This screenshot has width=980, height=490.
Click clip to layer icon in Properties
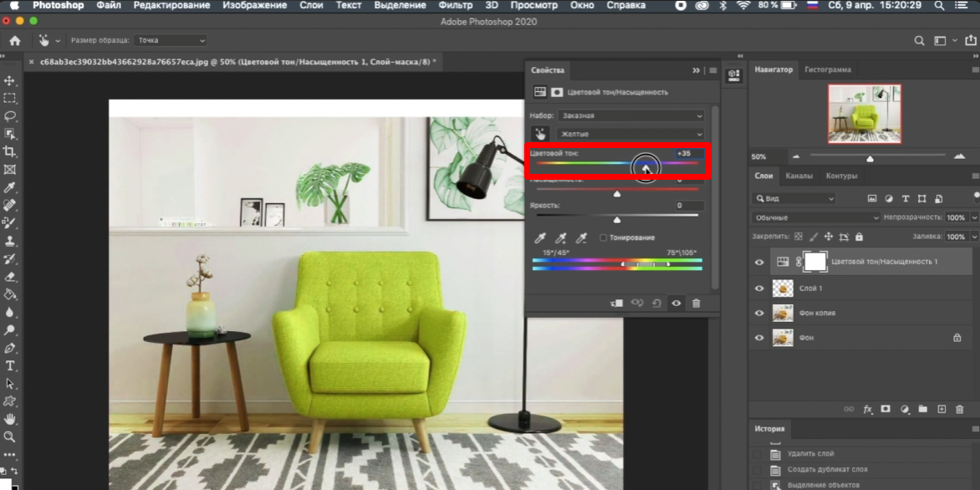coord(616,304)
